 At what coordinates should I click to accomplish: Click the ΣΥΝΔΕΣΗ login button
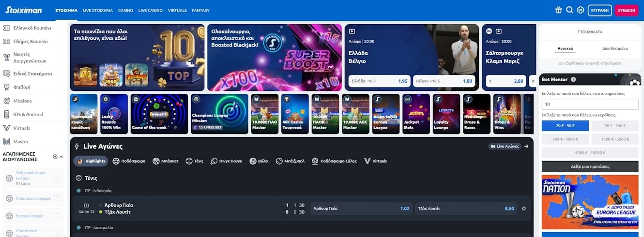tap(627, 10)
